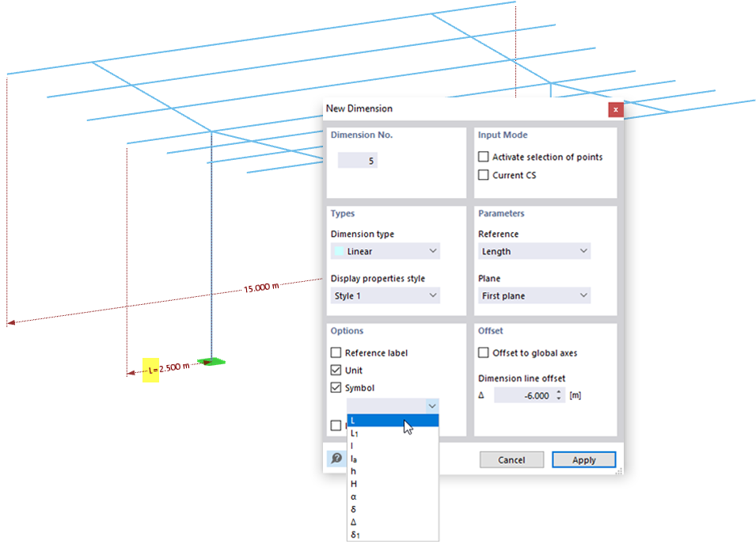Open the Dimension type dropdown

click(x=431, y=250)
